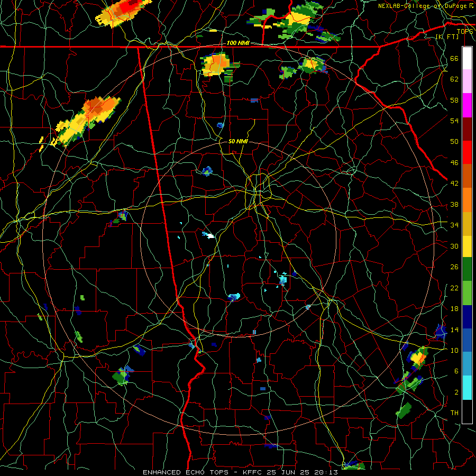The height and width of the screenshot is (476, 476).
Task: Click the light orange legend swatch
Action: (x=467, y=200)
